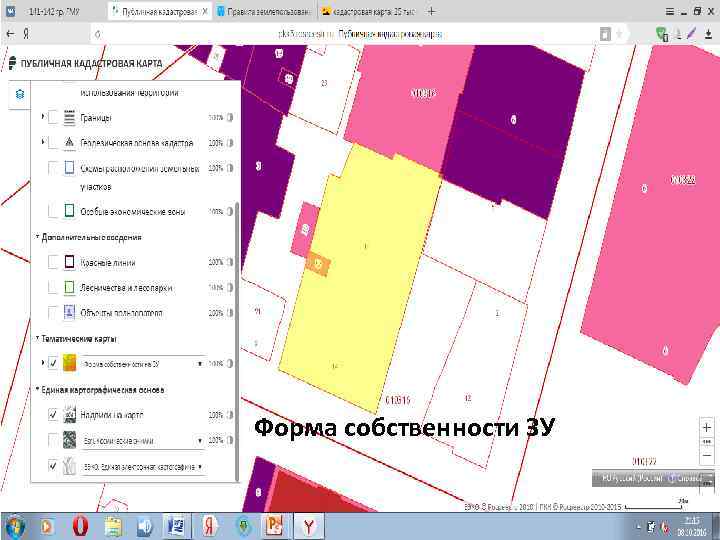Open browser downloads arrow icon
The height and width of the screenshot is (540, 720).
coord(708,34)
